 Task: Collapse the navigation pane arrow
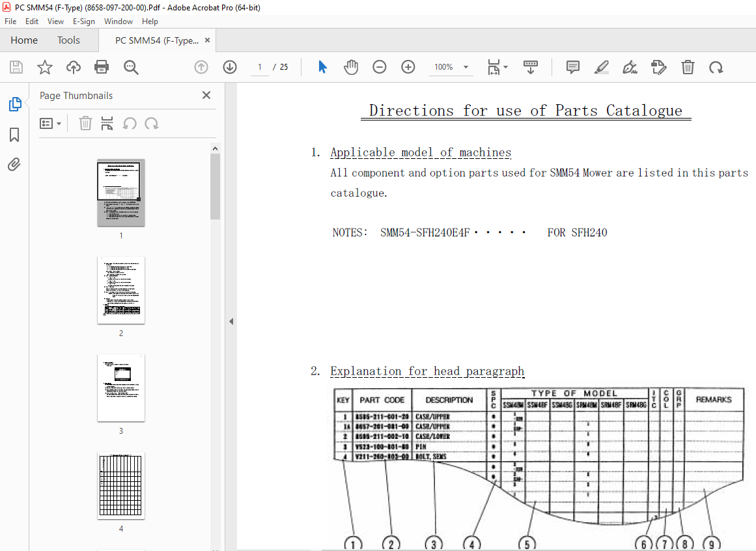click(x=231, y=321)
